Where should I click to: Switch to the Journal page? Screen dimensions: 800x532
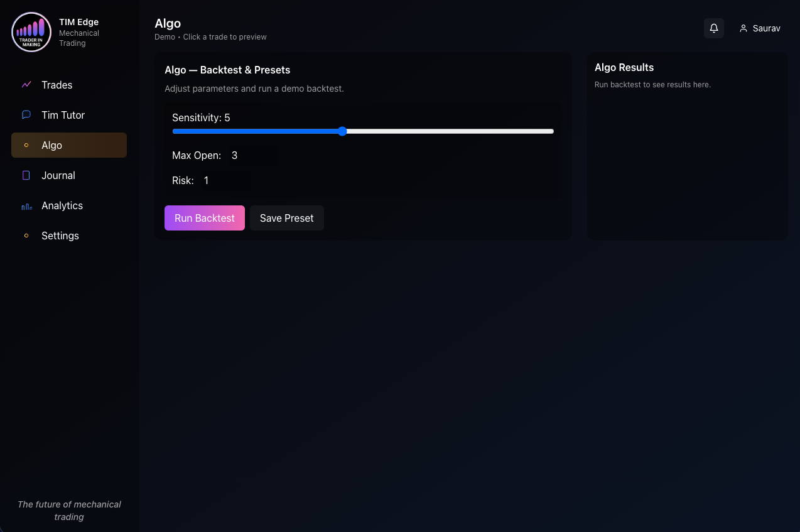click(69, 175)
